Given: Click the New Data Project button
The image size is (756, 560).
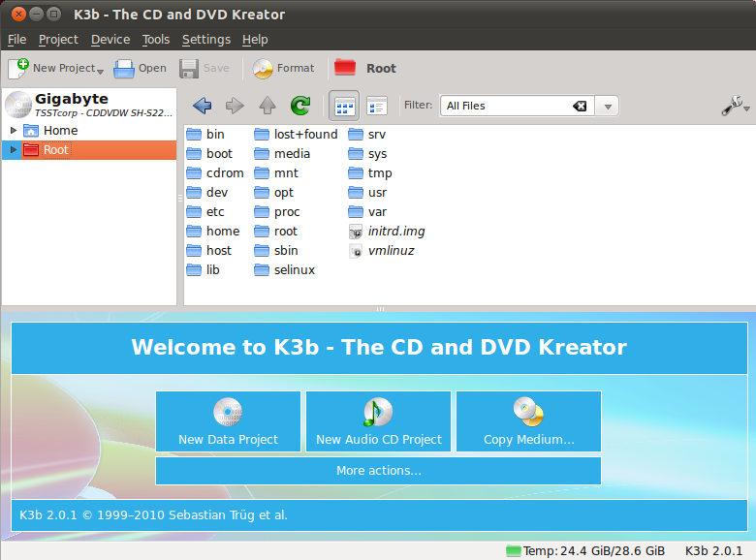Looking at the screenshot, I should click(x=228, y=421).
